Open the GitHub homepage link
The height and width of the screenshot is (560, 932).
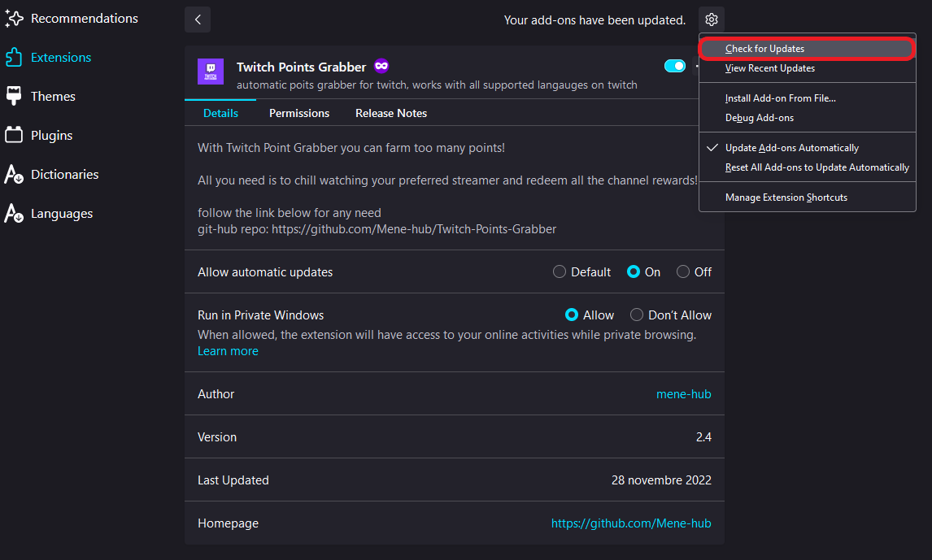(631, 523)
